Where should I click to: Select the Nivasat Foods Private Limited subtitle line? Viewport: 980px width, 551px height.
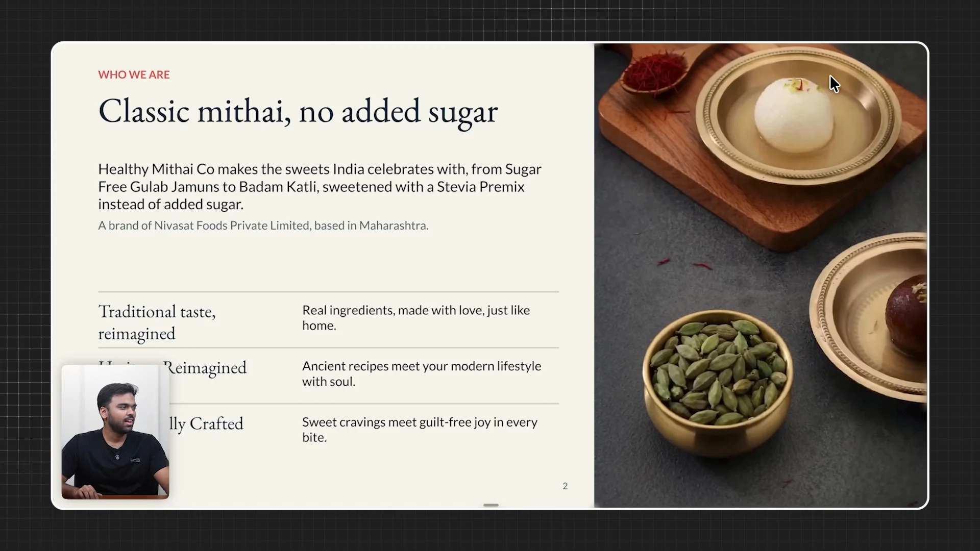263,226
